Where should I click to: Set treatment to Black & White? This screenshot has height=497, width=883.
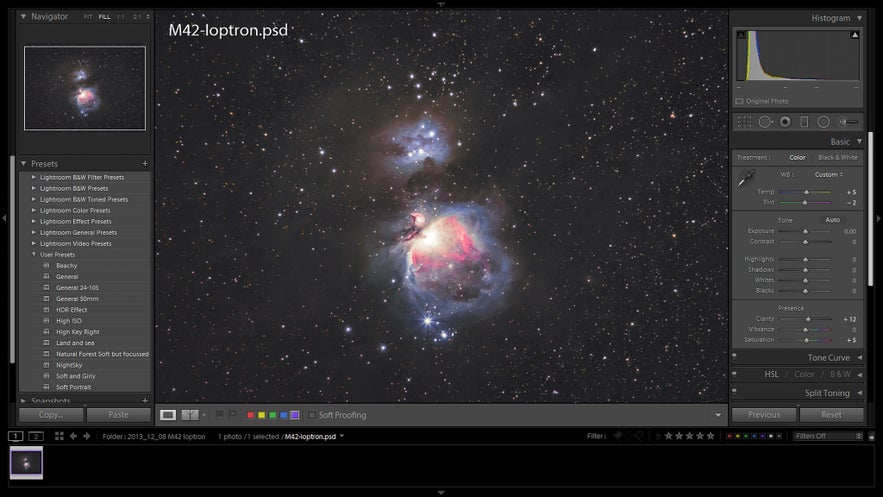coord(837,158)
